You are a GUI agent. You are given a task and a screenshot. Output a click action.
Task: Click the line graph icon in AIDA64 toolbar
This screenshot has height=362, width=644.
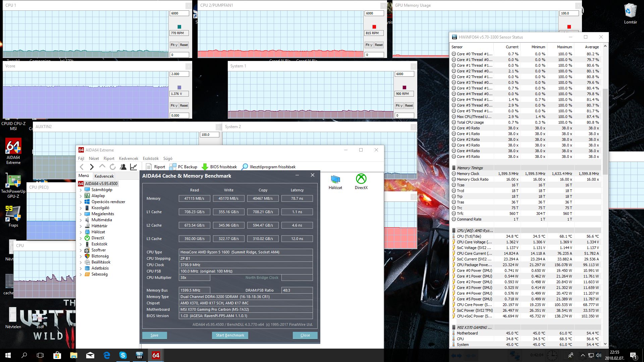point(133,167)
